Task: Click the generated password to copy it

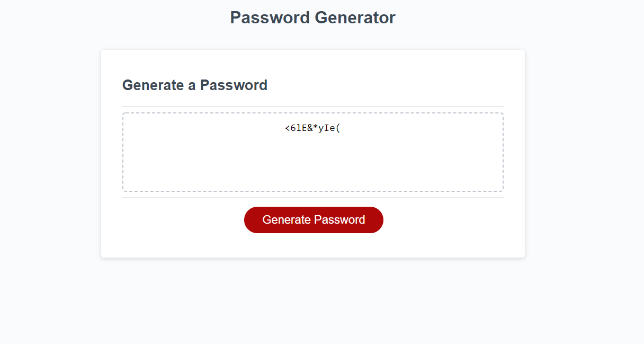Action: (x=312, y=128)
